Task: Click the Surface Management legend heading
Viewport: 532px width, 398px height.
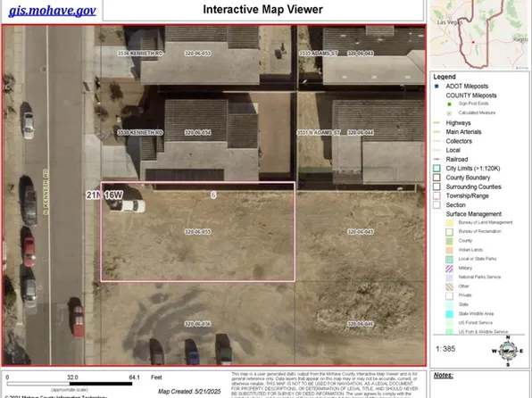Action: point(473,214)
